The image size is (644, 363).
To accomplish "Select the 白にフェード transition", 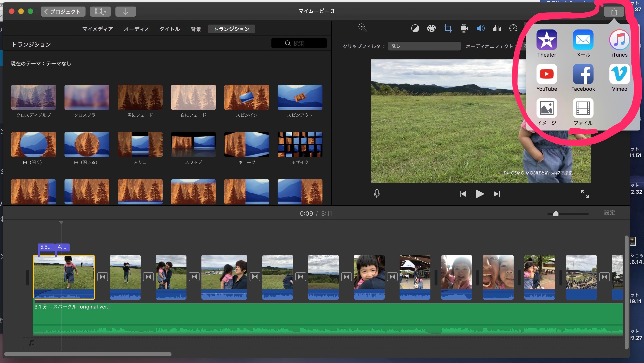I will point(193,97).
